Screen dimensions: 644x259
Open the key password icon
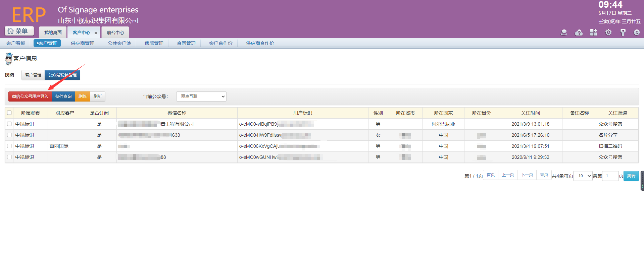[623, 33]
